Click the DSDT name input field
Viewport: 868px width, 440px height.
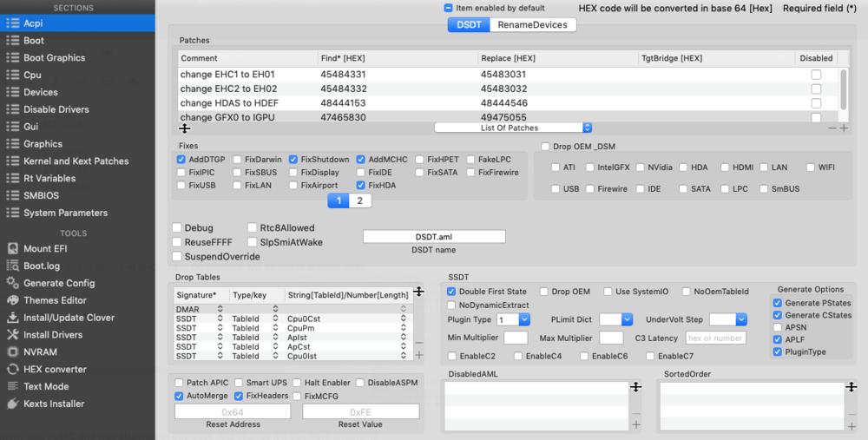pos(434,237)
